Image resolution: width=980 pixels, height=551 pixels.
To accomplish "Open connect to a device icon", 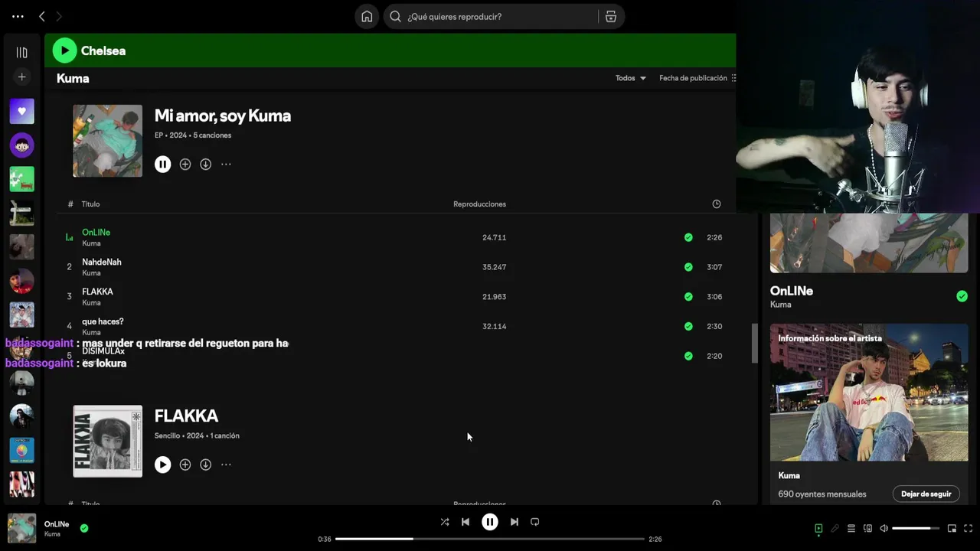I will pos(867,528).
